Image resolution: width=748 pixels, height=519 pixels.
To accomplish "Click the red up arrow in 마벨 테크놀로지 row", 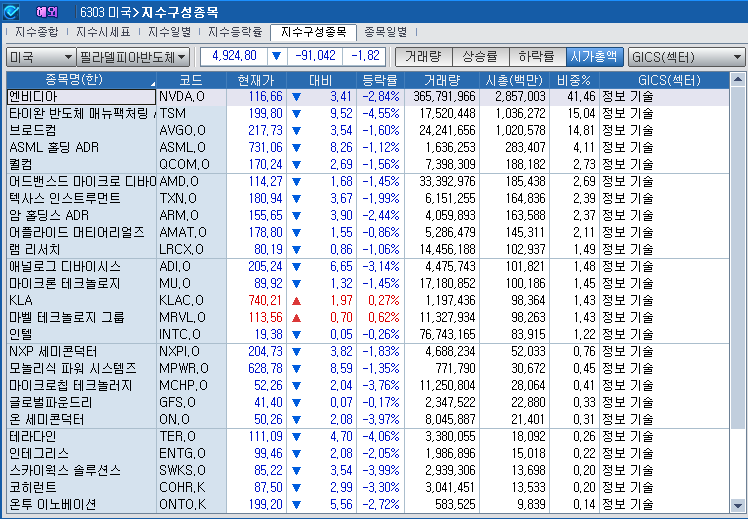I will (x=296, y=317).
